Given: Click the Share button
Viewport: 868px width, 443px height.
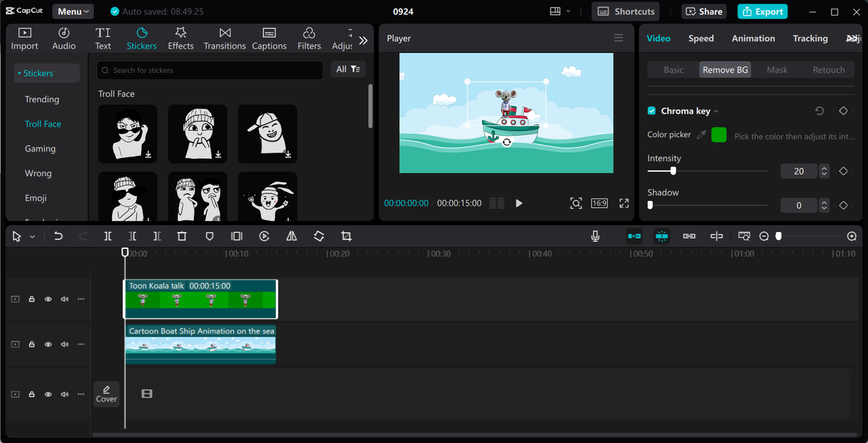Looking at the screenshot, I should click(704, 12).
